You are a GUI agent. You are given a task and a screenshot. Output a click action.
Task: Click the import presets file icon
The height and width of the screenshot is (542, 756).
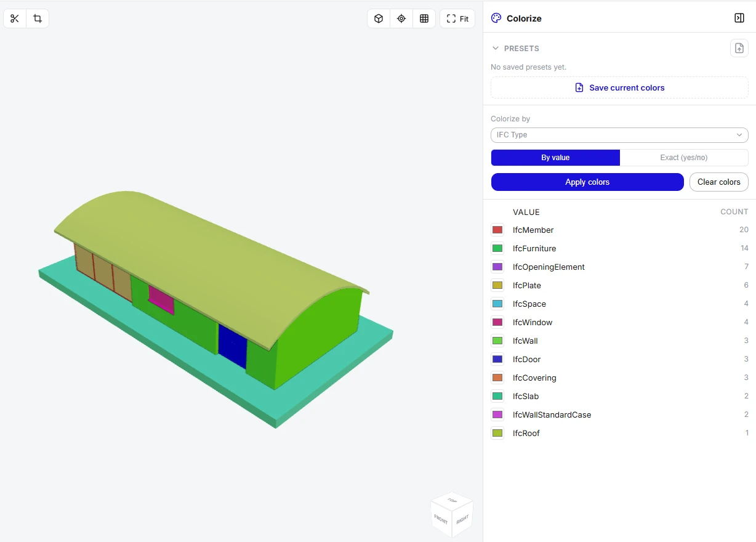[x=739, y=48]
